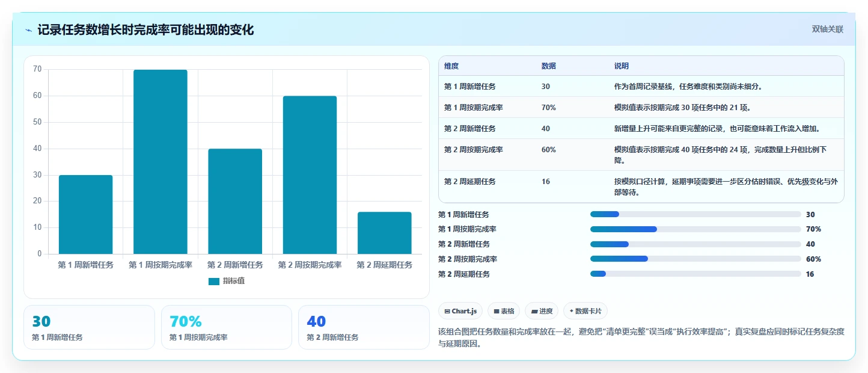Click the icon inside Chart.js chip
The height and width of the screenshot is (373, 868).
coord(447,312)
